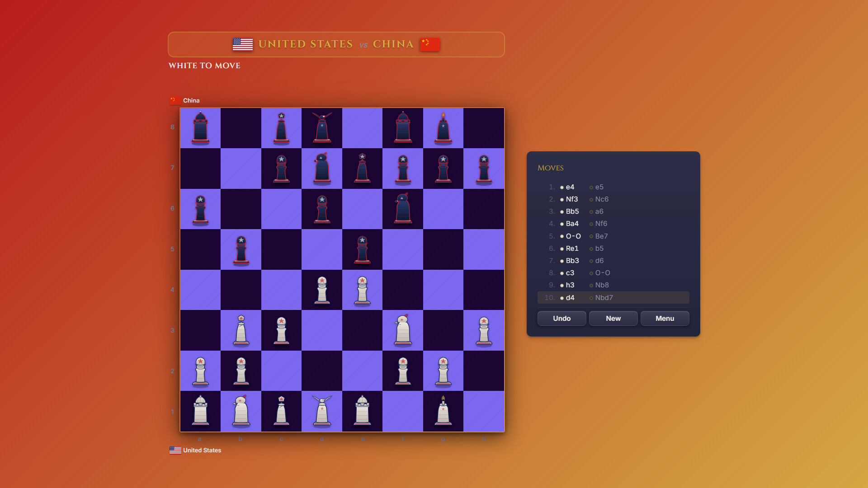Start a game with the New button
This screenshot has width=868, height=488.
[x=613, y=319]
